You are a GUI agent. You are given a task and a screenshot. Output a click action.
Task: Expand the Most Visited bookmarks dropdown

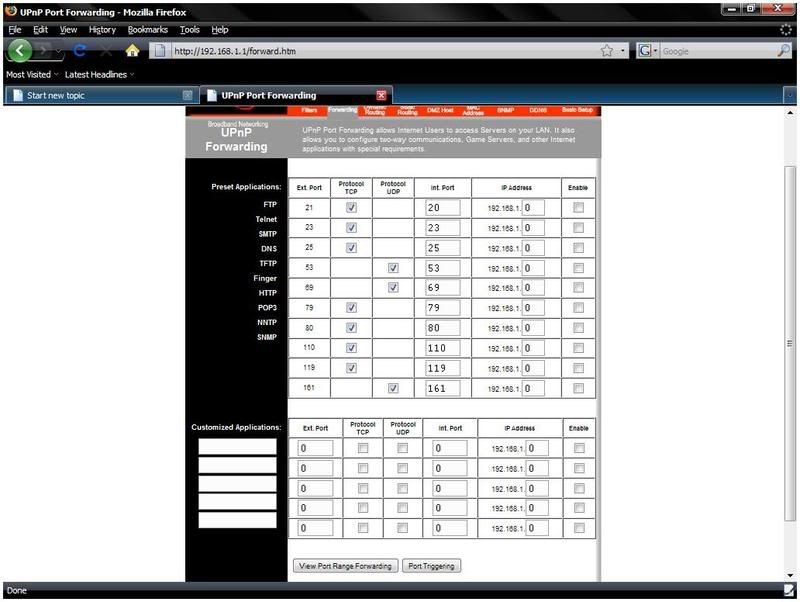(x=32, y=74)
